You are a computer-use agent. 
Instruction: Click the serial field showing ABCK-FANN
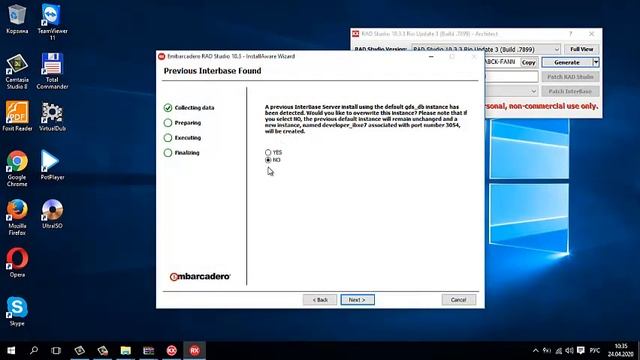[x=501, y=62]
